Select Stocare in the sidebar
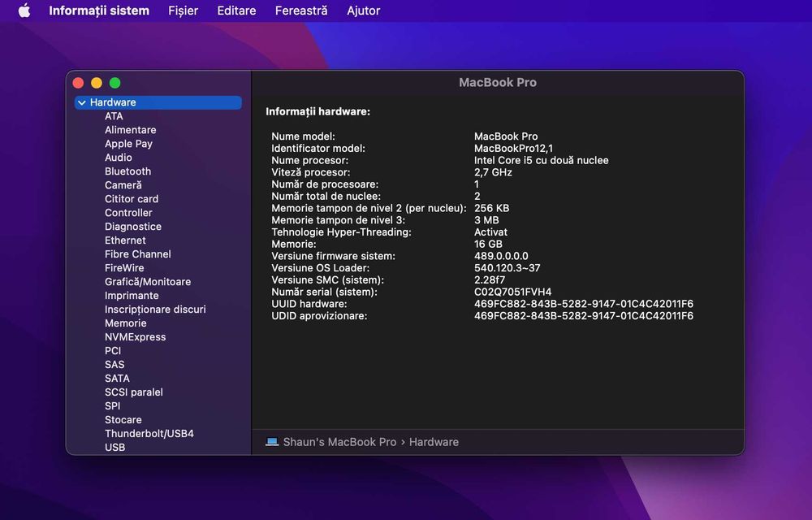 123,419
